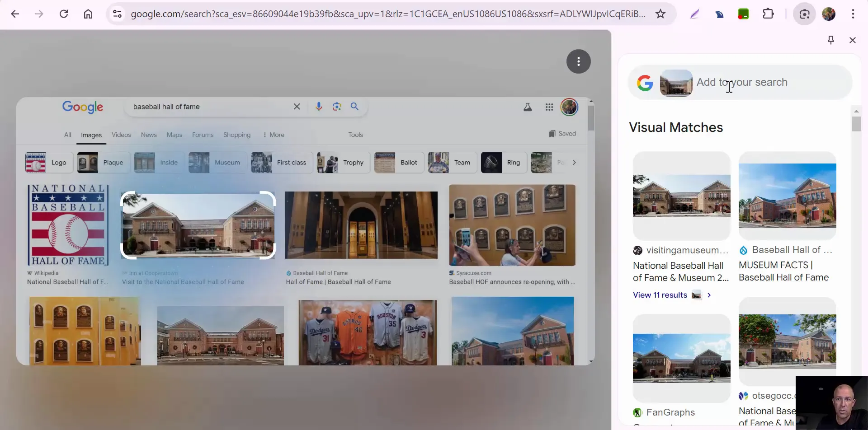Open the Dodgers and Astros jerseys image
This screenshot has height=430, width=868.
(368, 332)
